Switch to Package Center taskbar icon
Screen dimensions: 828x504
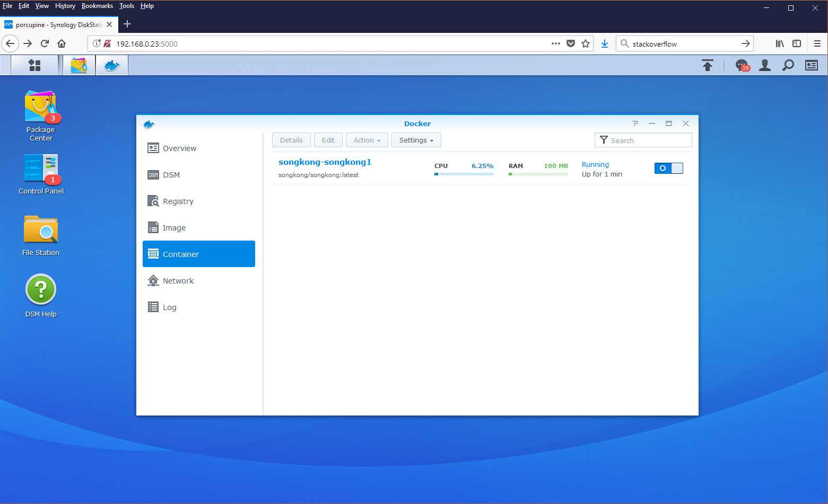click(79, 65)
